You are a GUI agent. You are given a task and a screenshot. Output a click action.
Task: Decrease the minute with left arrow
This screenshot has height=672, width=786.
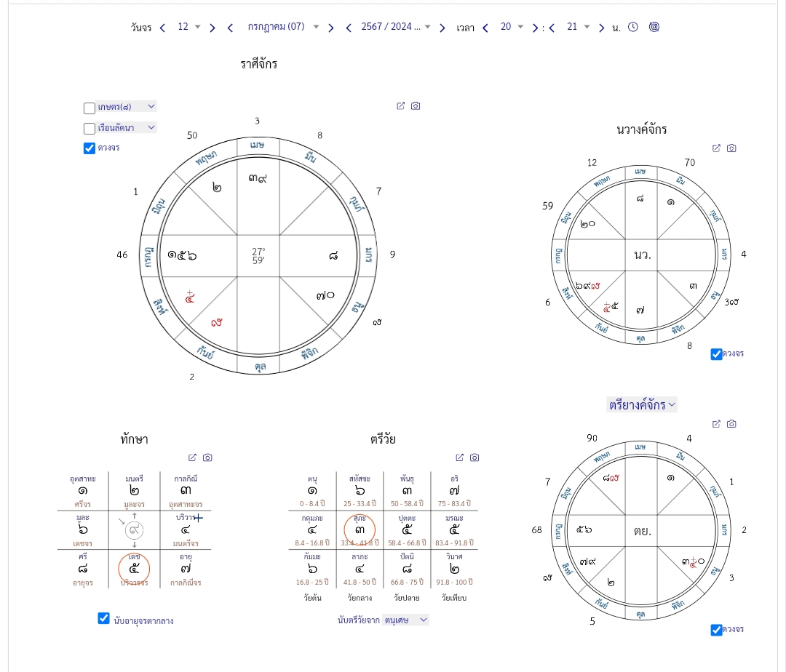point(552,28)
